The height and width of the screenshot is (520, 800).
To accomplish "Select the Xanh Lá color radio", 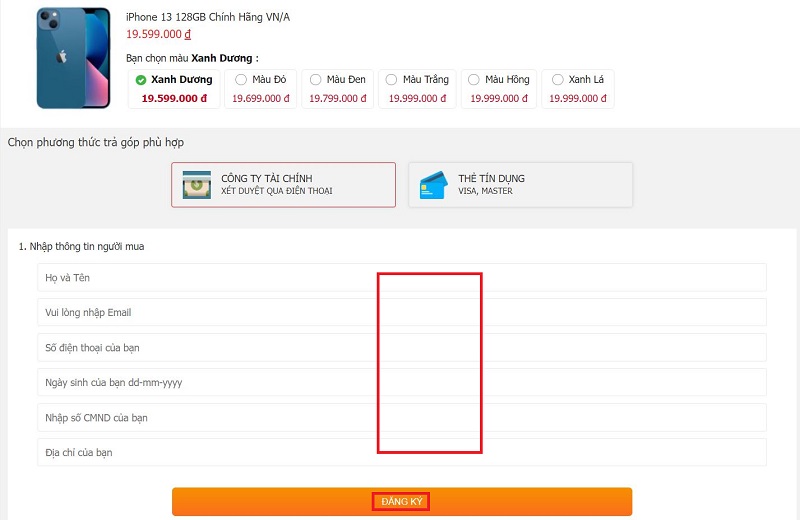I will (x=558, y=80).
